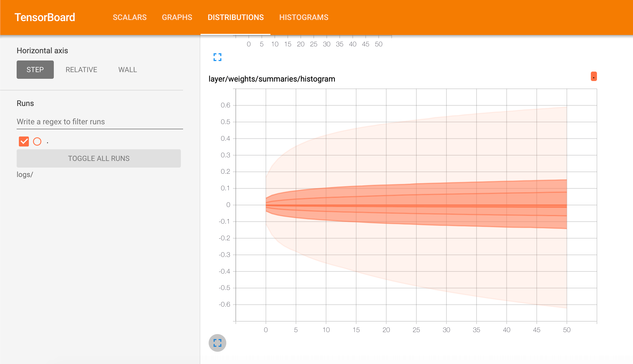Click the orange run legend marker
The width and height of the screenshot is (633, 364).
[594, 77]
